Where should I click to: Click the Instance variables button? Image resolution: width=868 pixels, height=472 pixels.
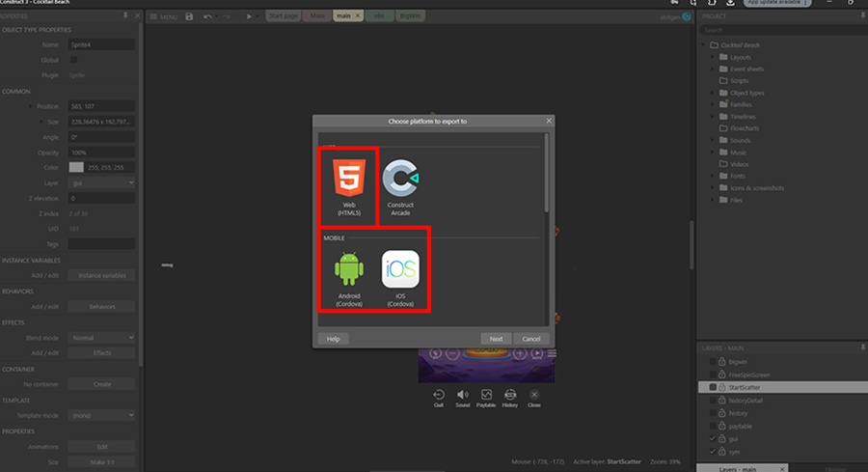(x=102, y=275)
